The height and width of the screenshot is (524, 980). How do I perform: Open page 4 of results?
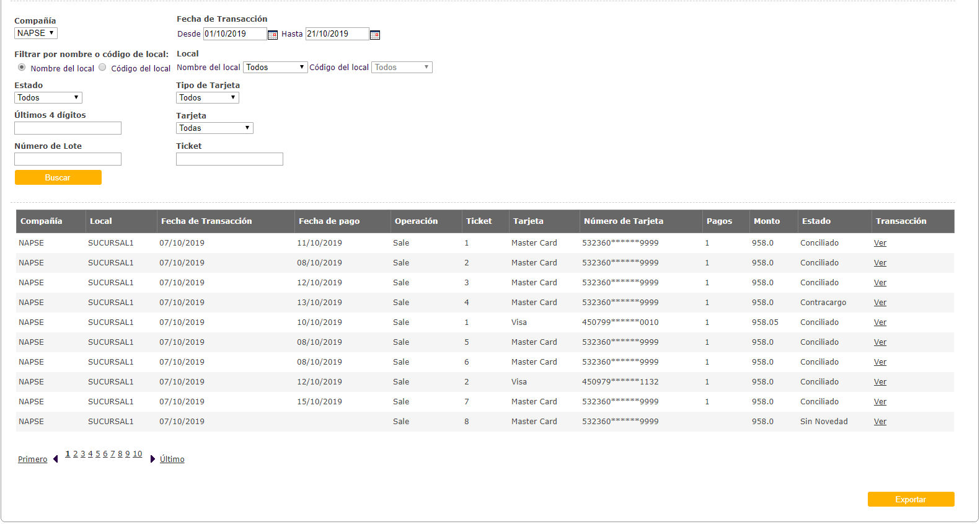coord(90,454)
